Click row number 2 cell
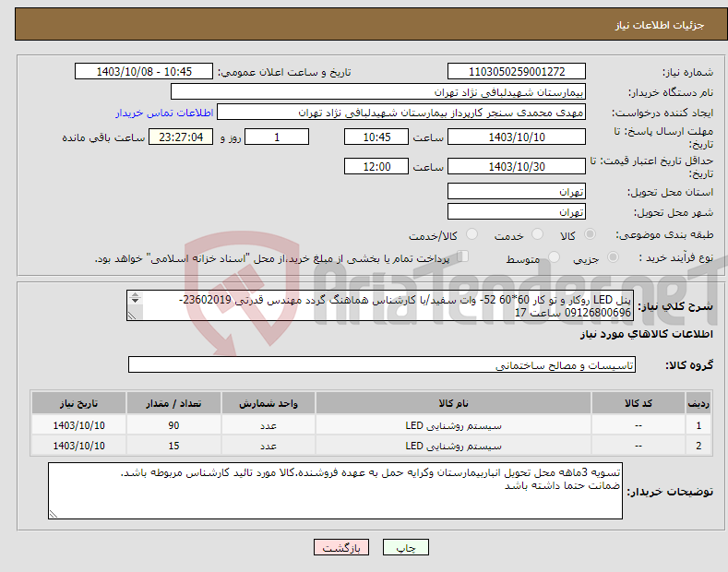 point(698,446)
